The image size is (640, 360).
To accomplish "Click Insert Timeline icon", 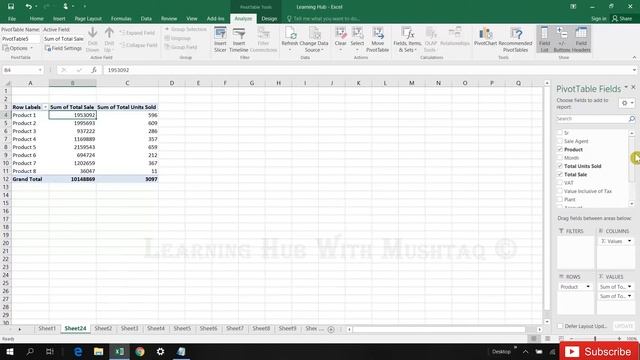I will point(239,39).
